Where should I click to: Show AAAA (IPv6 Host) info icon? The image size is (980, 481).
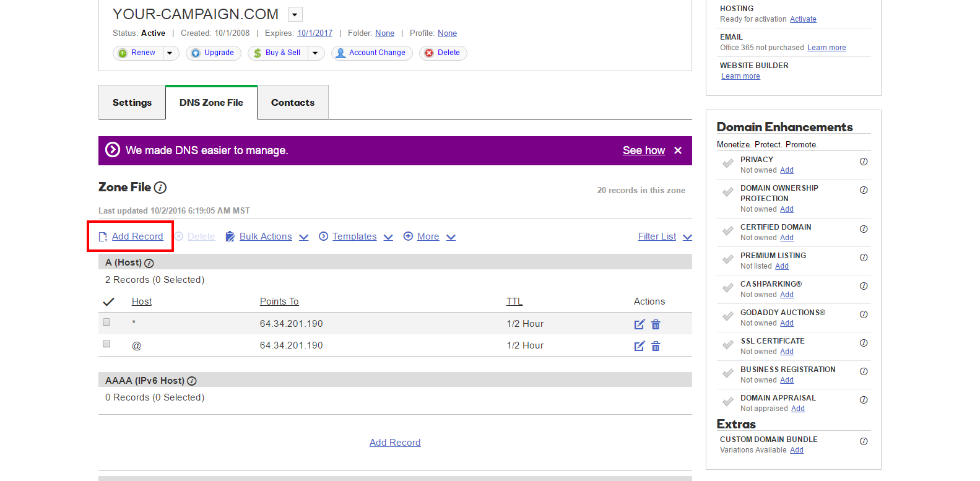click(x=192, y=381)
